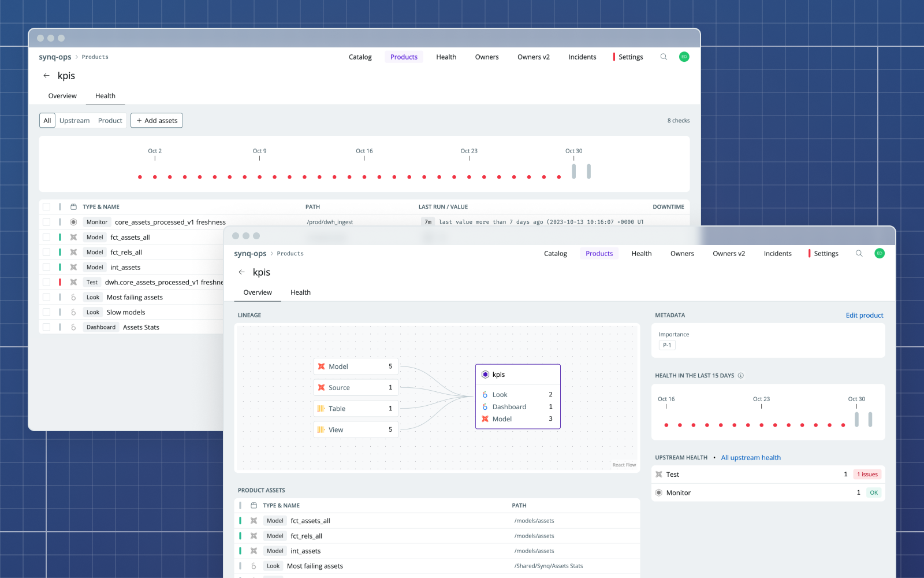Open search using the magnifier icon
The height and width of the screenshot is (578, 924).
pos(859,253)
